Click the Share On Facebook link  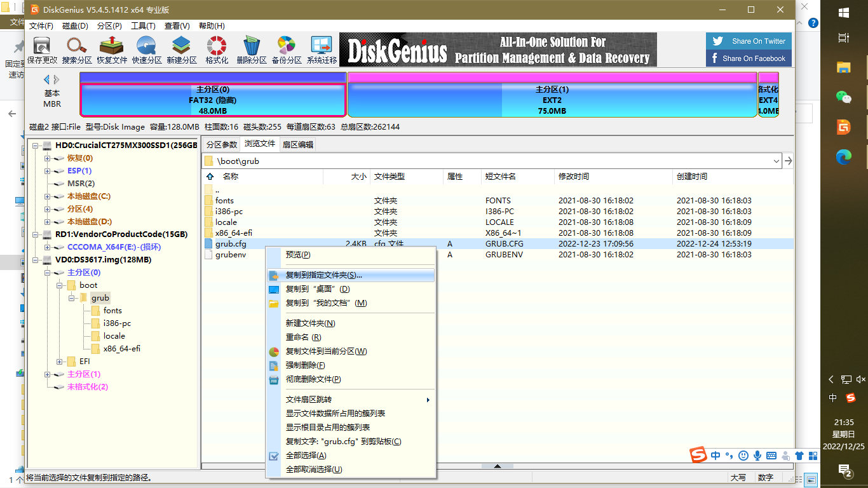749,58
